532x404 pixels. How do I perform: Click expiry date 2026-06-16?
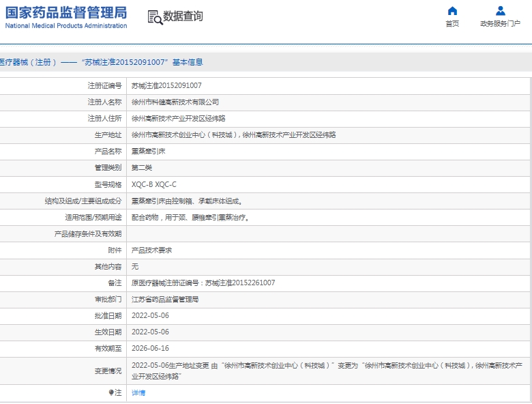[x=150, y=348]
